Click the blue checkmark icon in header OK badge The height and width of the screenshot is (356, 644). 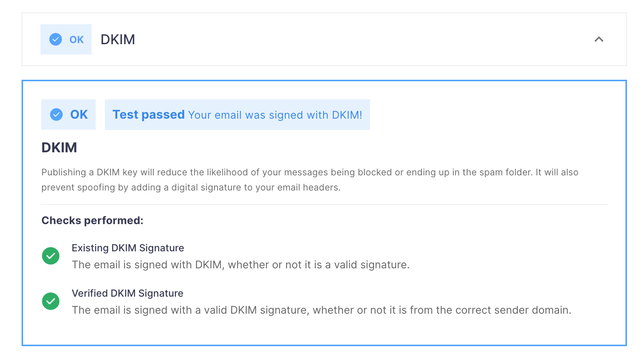56,39
